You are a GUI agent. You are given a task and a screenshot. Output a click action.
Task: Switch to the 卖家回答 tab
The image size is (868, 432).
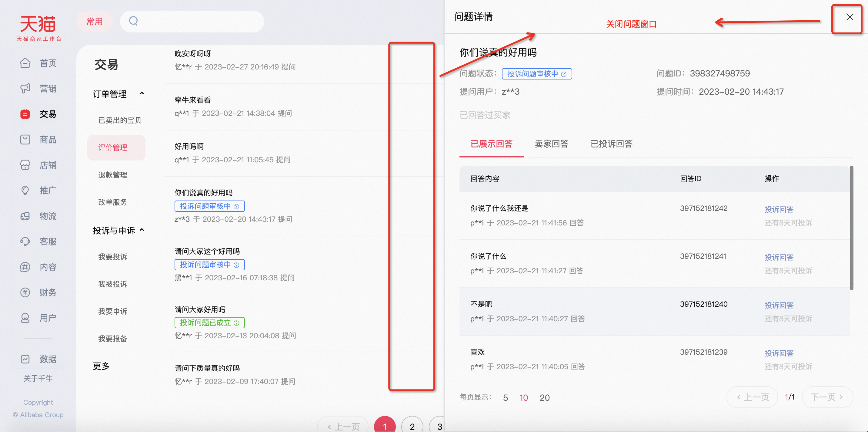point(552,144)
